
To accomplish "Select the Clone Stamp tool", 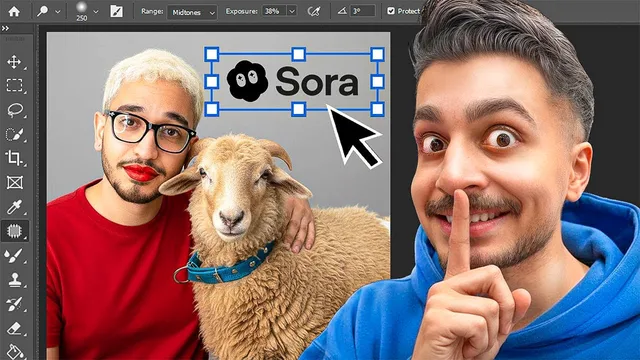I will point(15,280).
